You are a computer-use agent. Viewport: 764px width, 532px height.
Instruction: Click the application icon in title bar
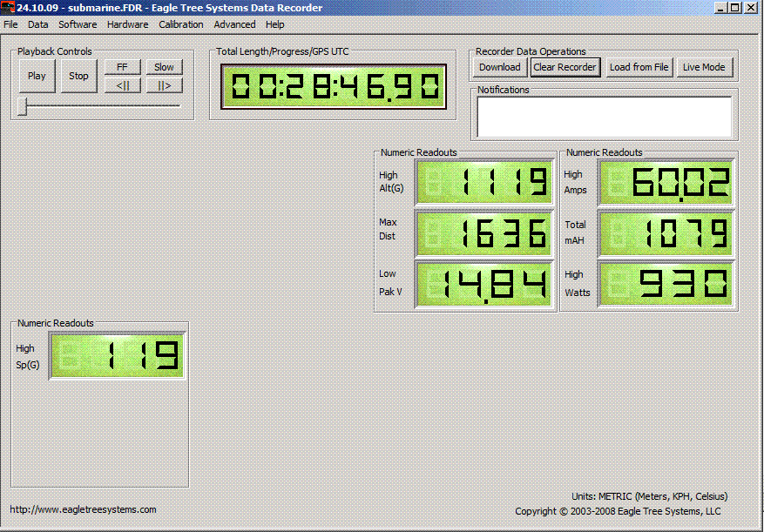(7, 7)
